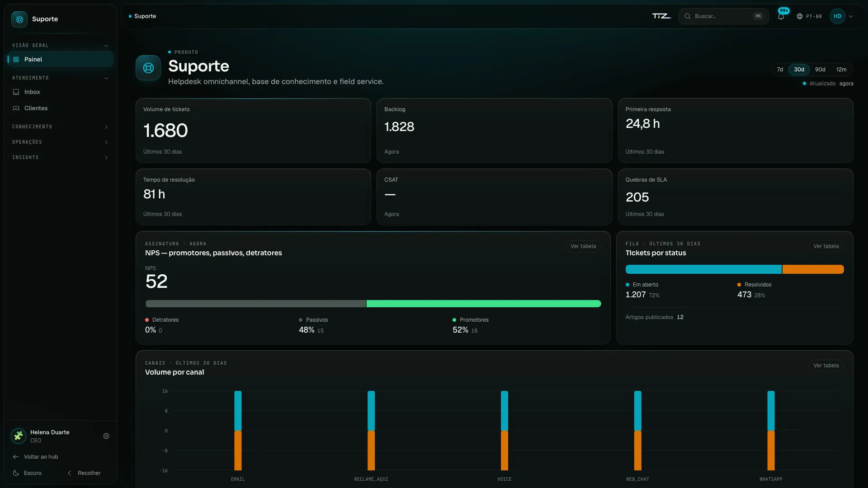Click the PT-BR language selector
The image size is (868, 488).
point(809,16)
